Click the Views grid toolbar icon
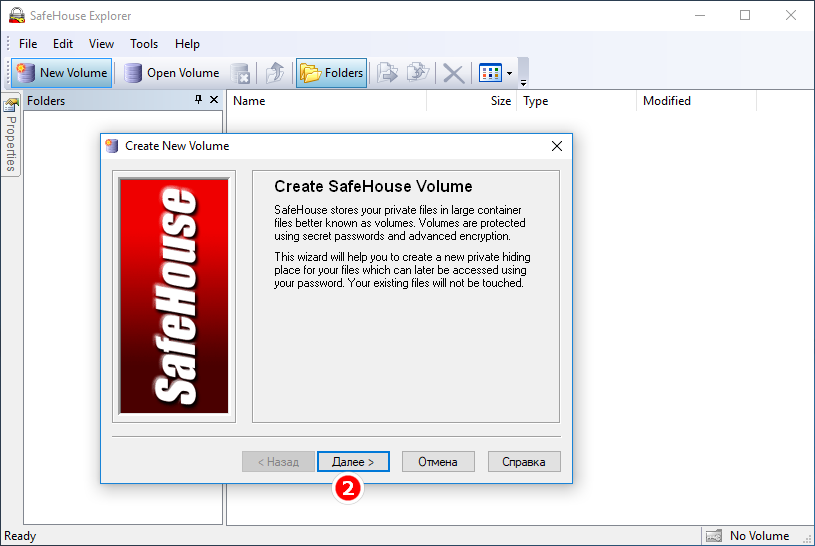815x546 pixels. pos(490,73)
